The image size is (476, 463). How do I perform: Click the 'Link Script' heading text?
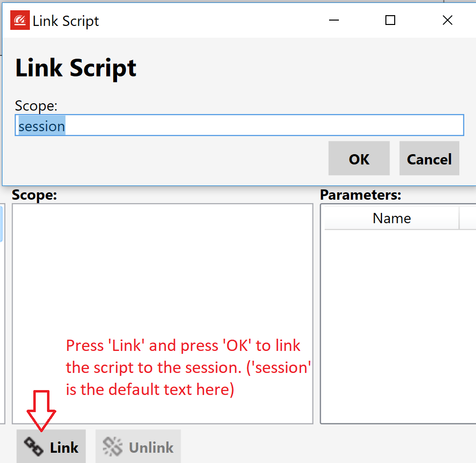(x=75, y=67)
